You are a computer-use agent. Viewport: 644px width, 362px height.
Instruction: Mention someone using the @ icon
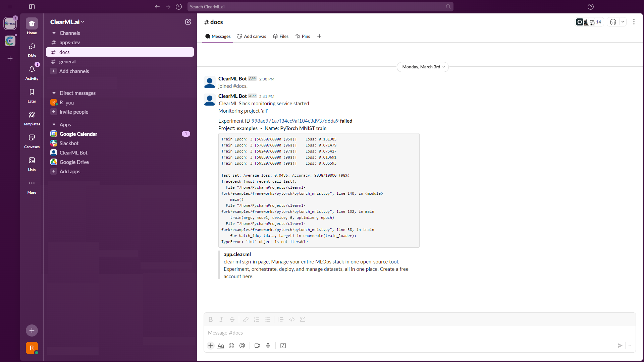coord(242,346)
